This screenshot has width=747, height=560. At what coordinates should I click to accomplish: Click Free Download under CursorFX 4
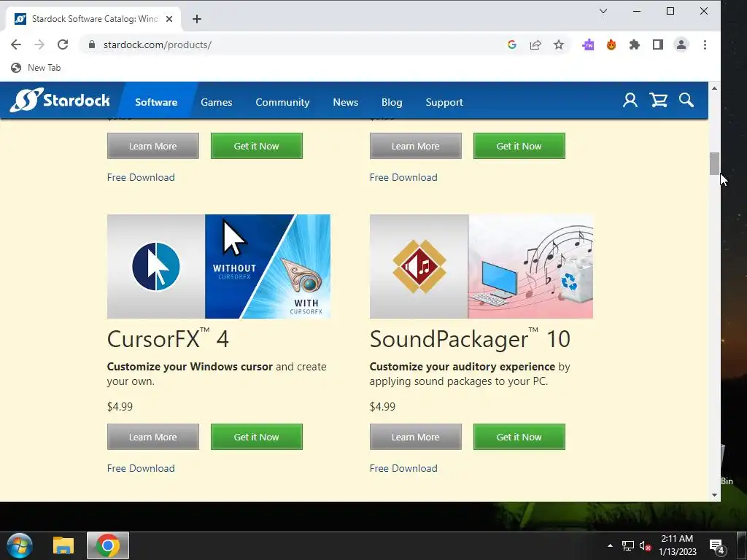click(x=141, y=468)
